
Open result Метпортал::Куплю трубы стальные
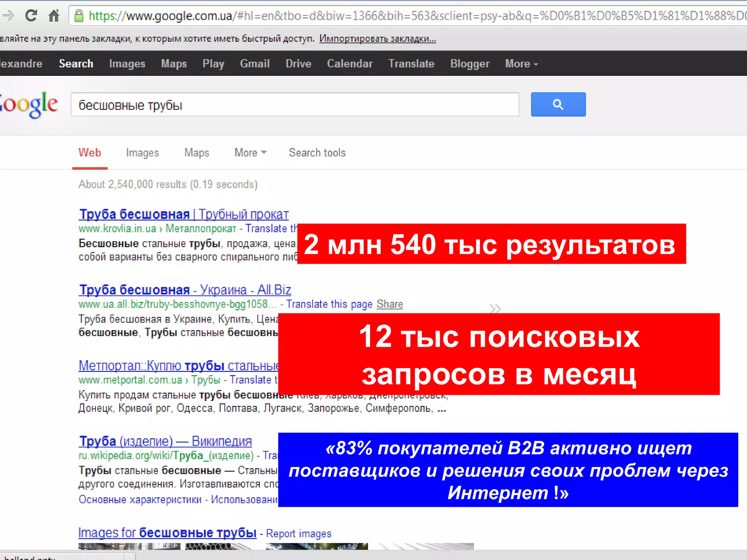tap(178, 365)
